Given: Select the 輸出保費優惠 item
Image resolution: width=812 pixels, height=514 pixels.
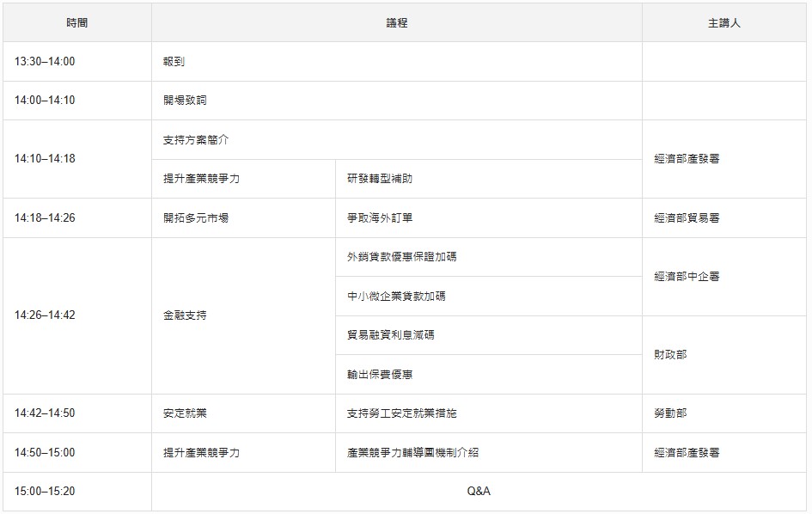Looking at the screenshot, I should pyautogui.click(x=380, y=375).
